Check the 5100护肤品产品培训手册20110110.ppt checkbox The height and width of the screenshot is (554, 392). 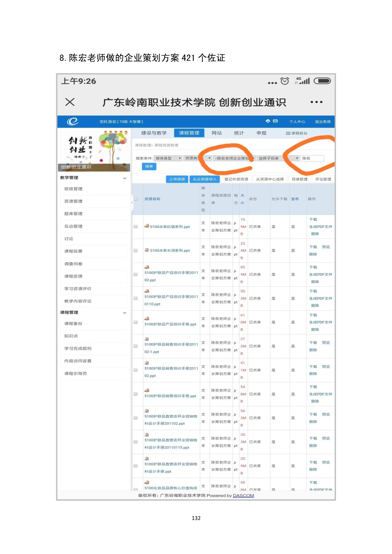click(136, 298)
